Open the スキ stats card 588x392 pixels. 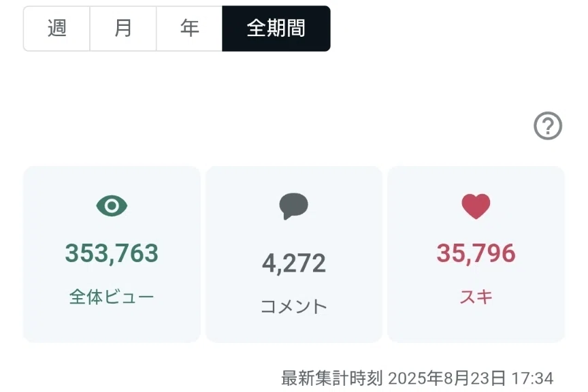click(476, 255)
